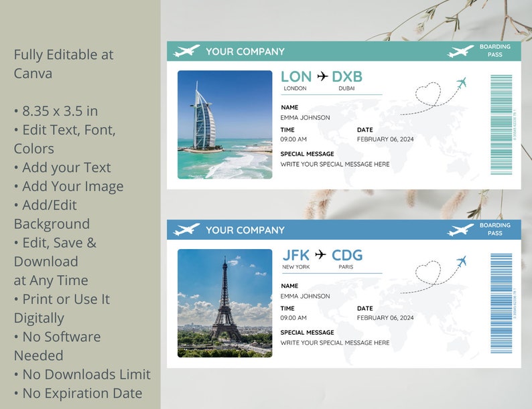Click the blue barcode on Paris ticket
Image resolution: width=532 pixels, height=409 pixels.
click(501, 303)
